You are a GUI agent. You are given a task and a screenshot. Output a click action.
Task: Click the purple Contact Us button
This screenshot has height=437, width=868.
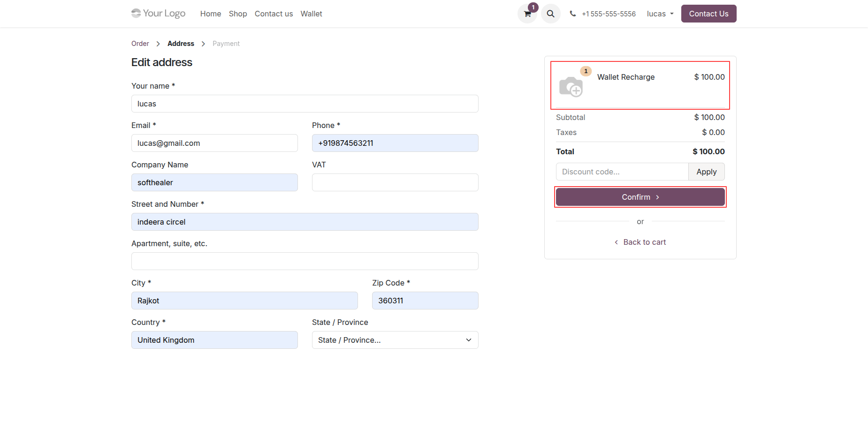(708, 14)
